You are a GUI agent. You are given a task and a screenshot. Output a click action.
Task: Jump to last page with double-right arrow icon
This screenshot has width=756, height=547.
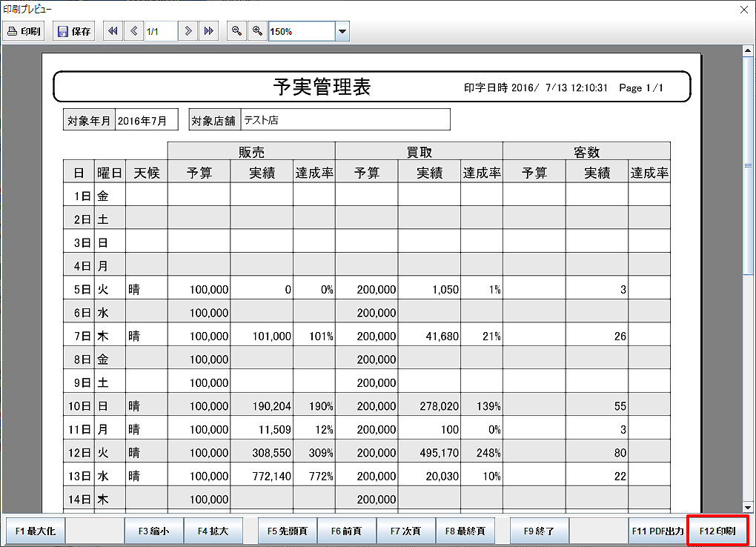pos(208,30)
